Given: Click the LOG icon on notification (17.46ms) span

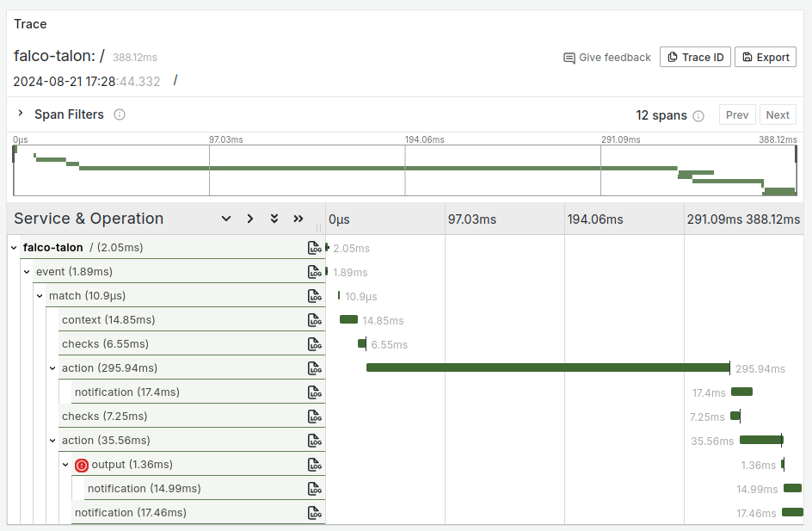Looking at the screenshot, I should point(314,512).
